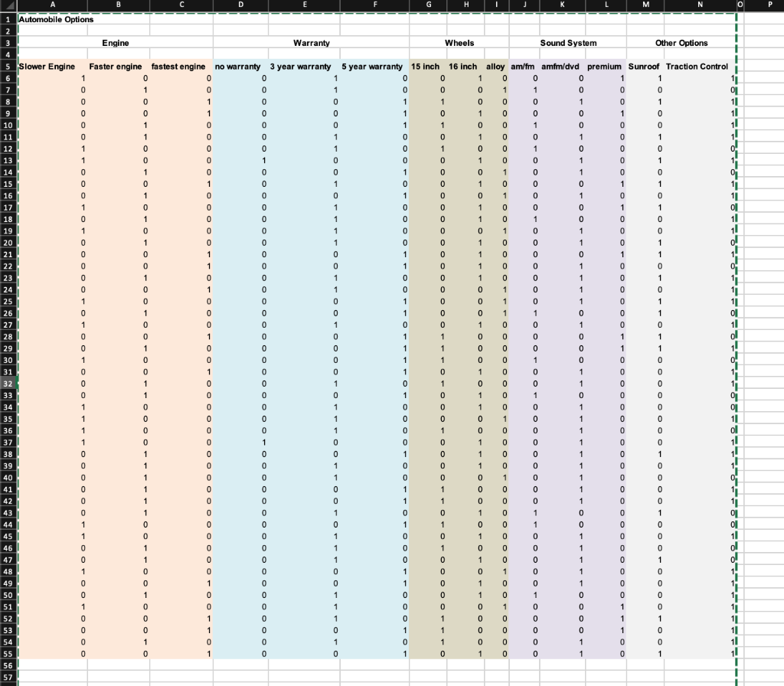Select column A header
The width and height of the screenshot is (784, 686).
coord(53,5)
